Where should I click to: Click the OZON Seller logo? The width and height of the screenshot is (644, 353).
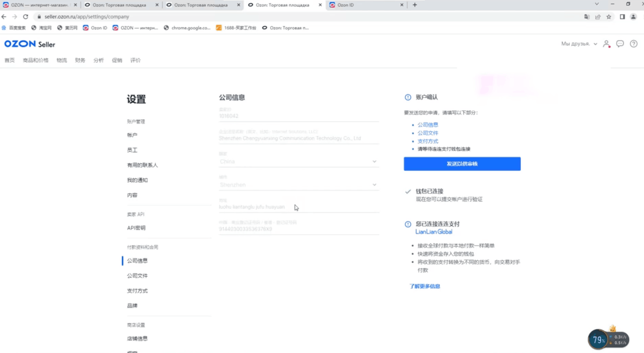(x=29, y=44)
